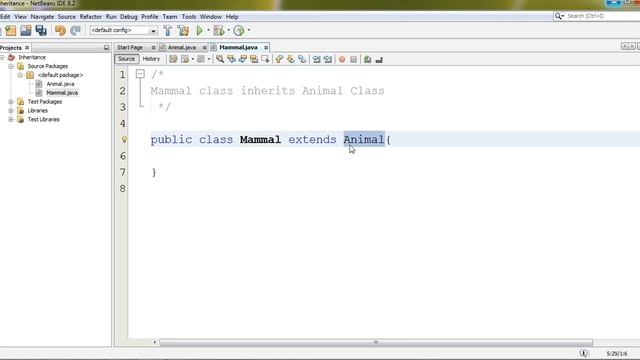The width and height of the screenshot is (640, 360).
Task: Select Mammal.java in project tree
Action: click(62, 93)
